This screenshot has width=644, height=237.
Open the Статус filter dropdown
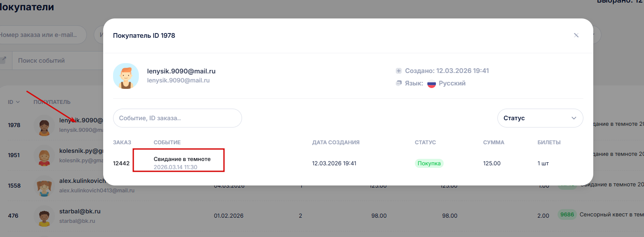[540, 118]
